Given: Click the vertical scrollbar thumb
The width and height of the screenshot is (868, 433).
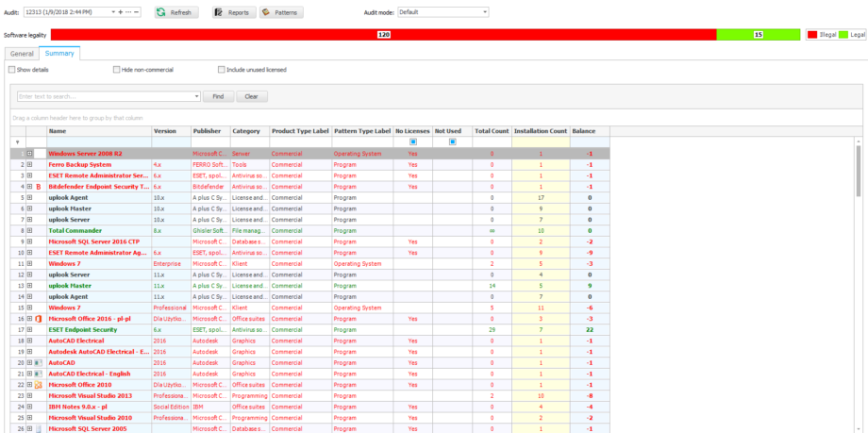Looking at the screenshot, I should [859, 170].
